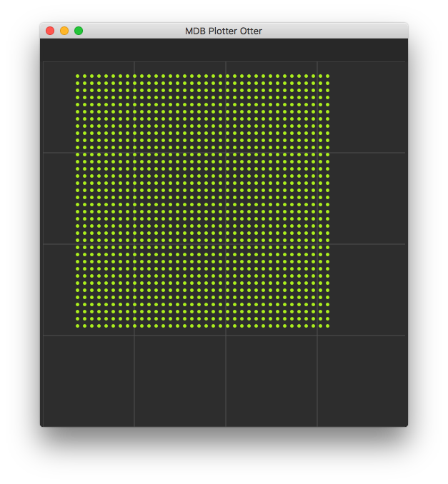Click intersection of top horizontal and rightmost vertical gridlines

tap(317, 153)
